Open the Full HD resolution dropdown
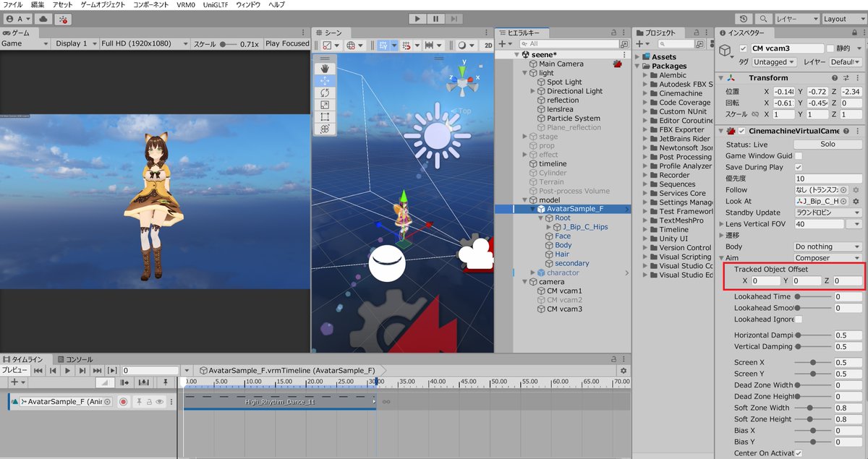This screenshot has height=459, width=868. [x=144, y=43]
